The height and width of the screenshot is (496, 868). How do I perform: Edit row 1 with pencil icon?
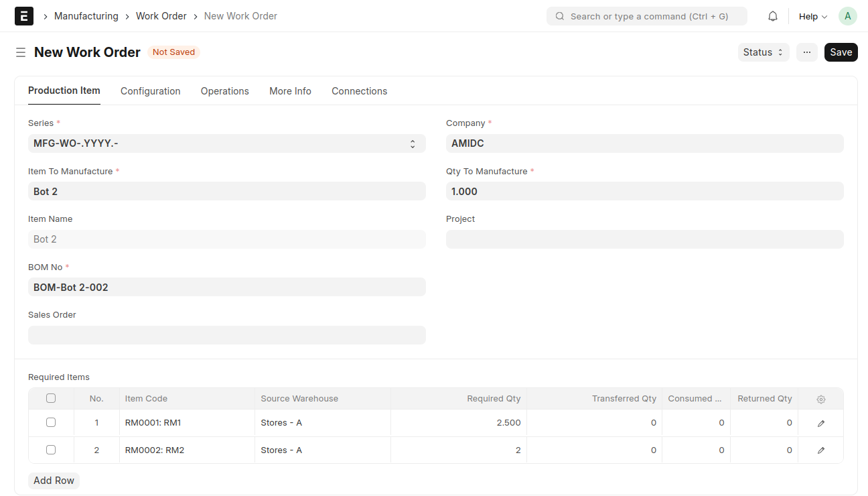[x=820, y=423]
